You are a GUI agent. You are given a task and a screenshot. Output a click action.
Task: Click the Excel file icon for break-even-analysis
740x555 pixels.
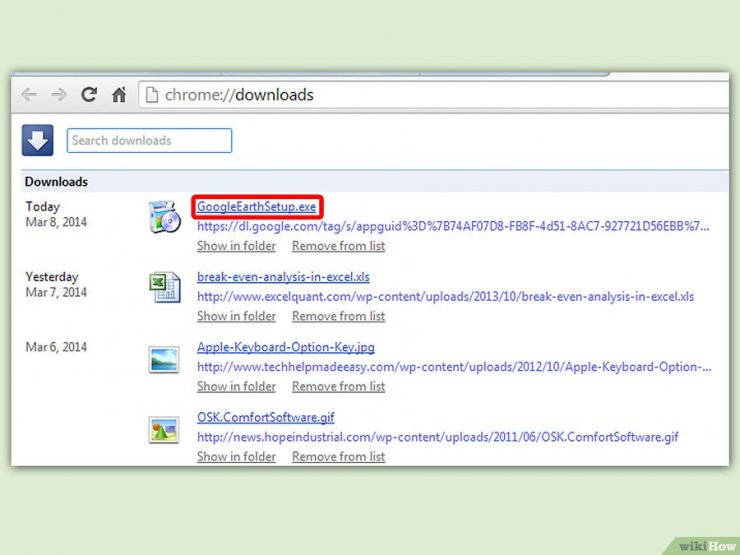click(x=164, y=287)
